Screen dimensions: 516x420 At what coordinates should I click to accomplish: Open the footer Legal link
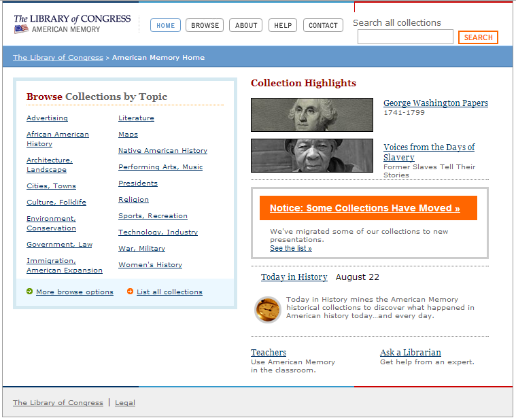[x=125, y=403]
